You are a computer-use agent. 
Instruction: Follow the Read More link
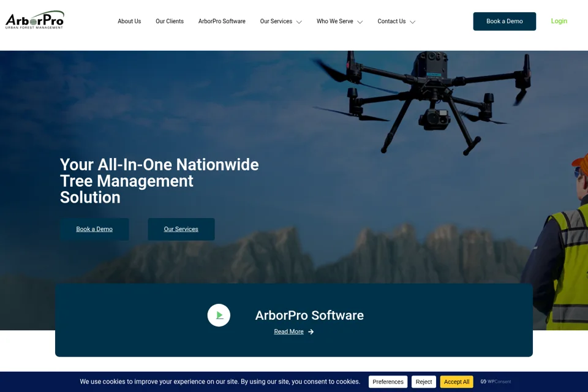[x=288, y=331]
